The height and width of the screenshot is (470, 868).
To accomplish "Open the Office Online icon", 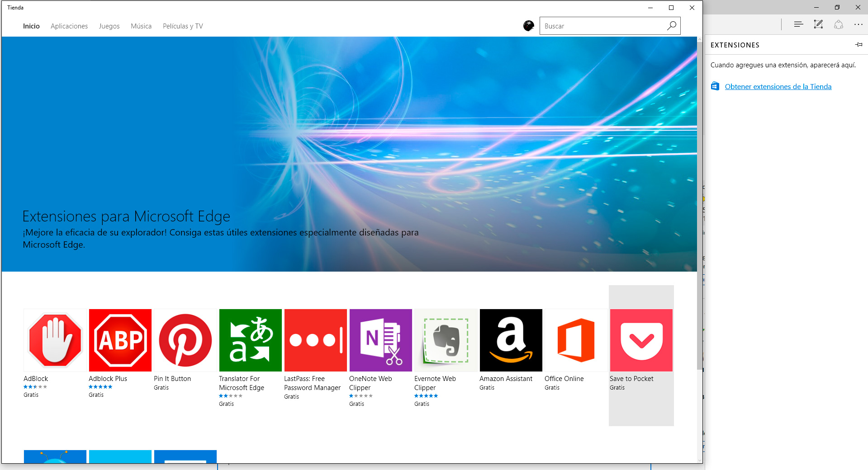I will 576,340.
